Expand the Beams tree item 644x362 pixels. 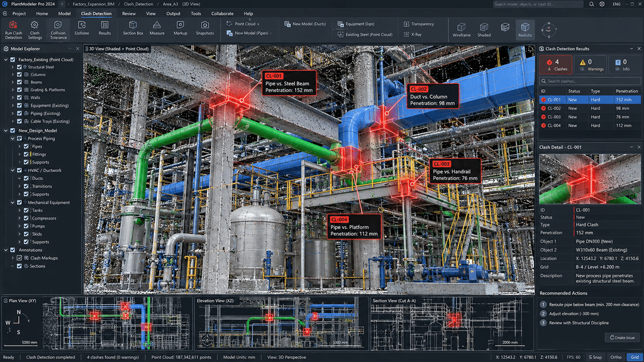click(13, 82)
